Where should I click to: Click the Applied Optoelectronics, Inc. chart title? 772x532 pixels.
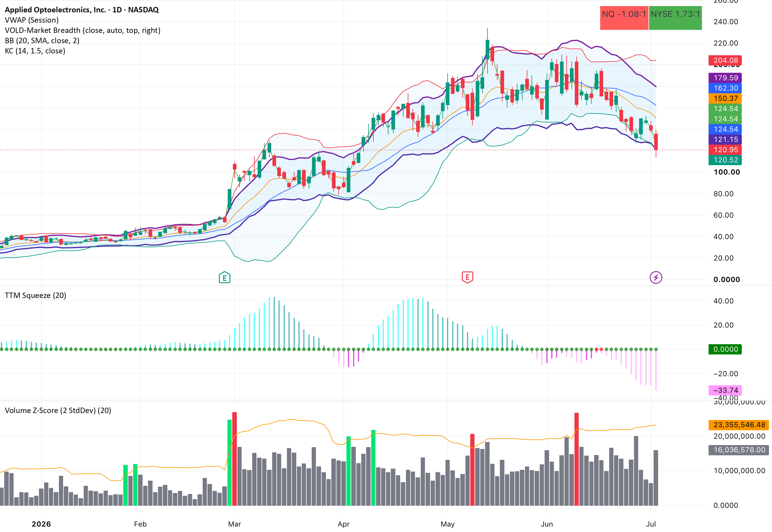coord(82,10)
